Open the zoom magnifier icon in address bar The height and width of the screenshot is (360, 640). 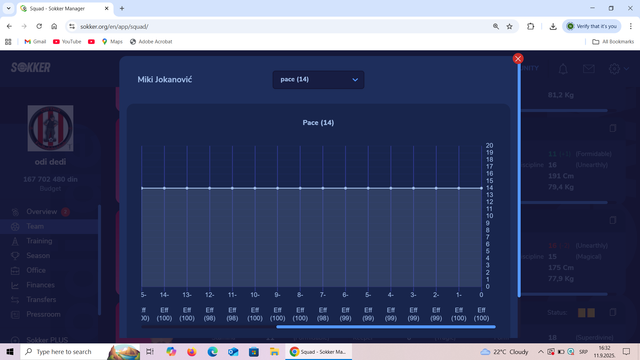pyautogui.click(x=496, y=26)
